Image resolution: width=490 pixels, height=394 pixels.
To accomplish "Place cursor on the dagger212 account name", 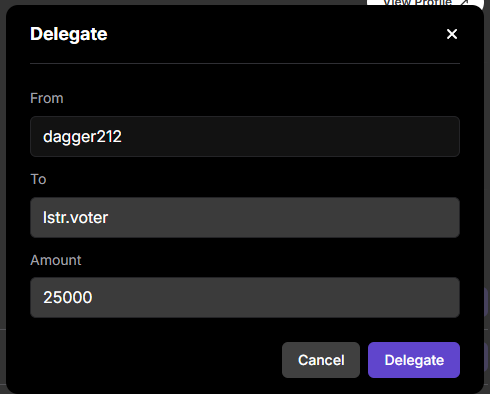I will click(x=82, y=137).
